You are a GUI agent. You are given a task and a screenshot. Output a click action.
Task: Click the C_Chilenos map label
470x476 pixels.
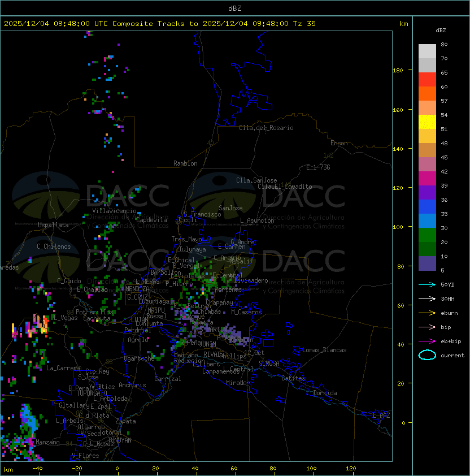pyautogui.click(x=54, y=246)
